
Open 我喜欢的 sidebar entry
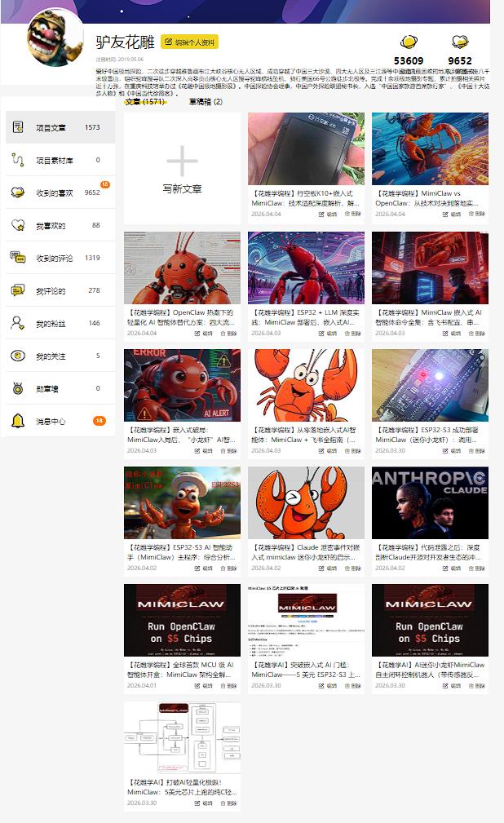pyautogui.click(x=60, y=225)
